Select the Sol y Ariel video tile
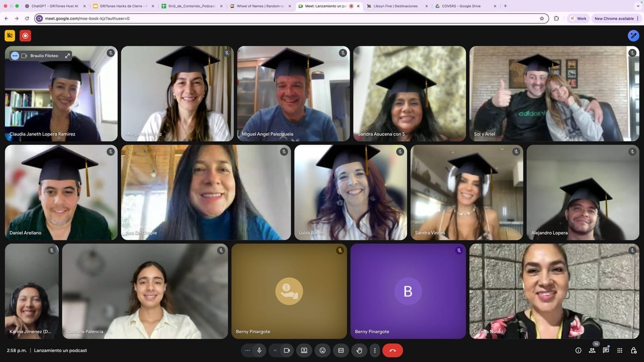The width and height of the screenshot is (644, 362). (x=554, y=94)
